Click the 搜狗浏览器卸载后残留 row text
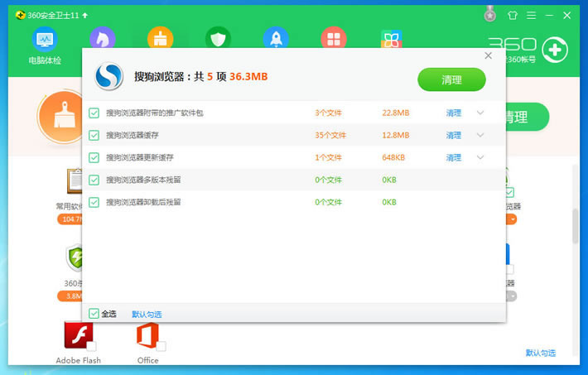This screenshot has height=375, width=588. (143, 203)
